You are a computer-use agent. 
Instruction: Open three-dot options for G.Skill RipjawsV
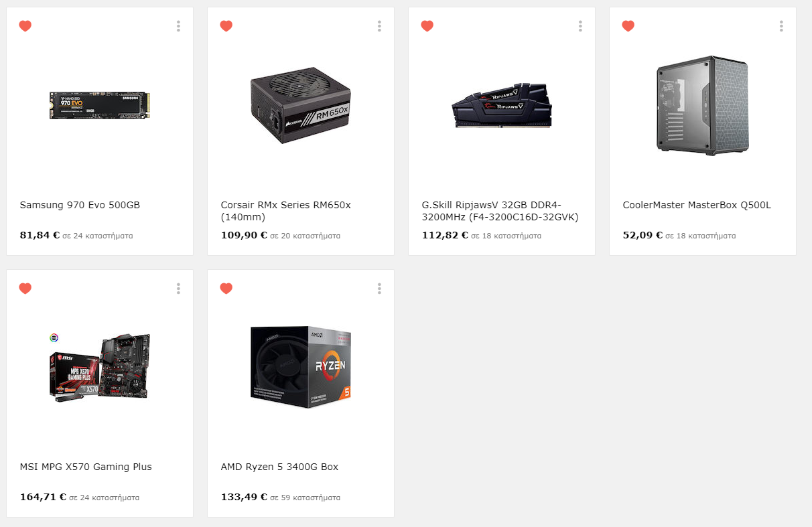(580, 26)
